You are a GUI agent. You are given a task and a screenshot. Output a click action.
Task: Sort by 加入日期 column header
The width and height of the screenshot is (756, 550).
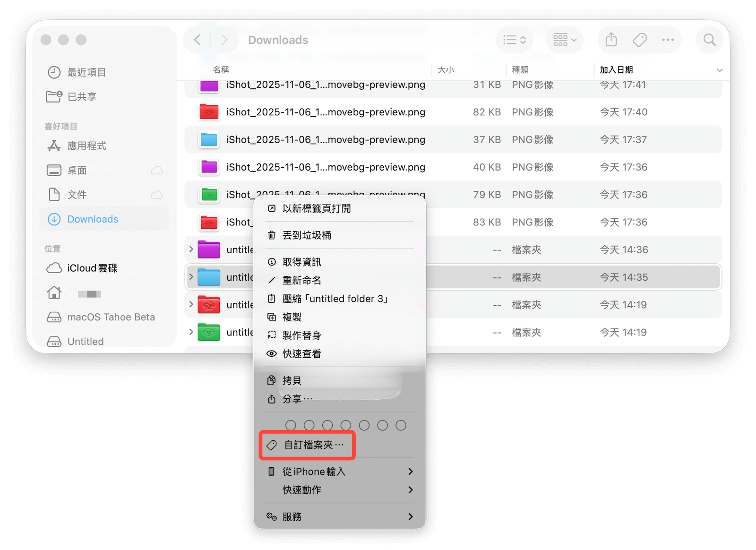point(616,70)
